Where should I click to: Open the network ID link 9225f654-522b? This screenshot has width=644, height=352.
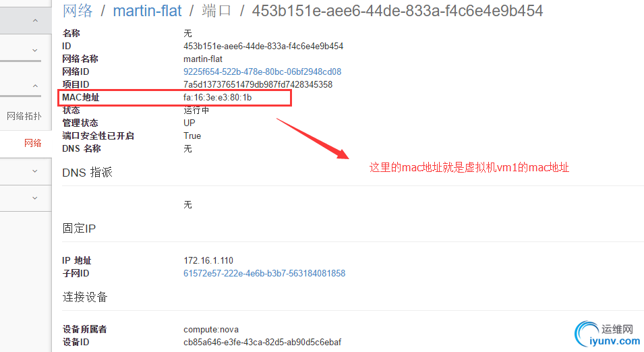click(x=262, y=72)
